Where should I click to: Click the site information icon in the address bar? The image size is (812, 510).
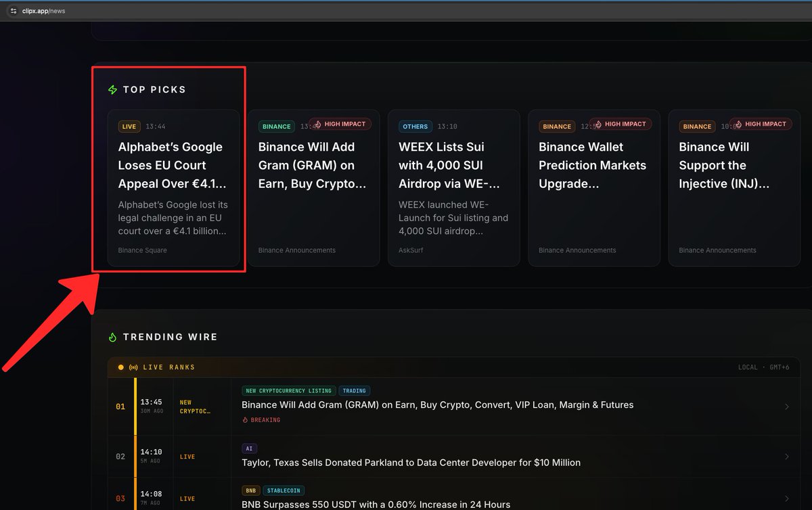tap(13, 11)
